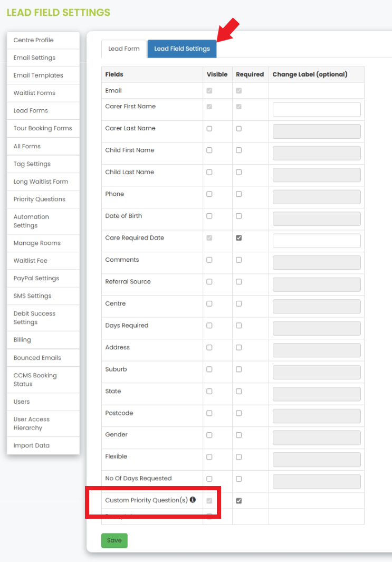Image resolution: width=392 pixels, height=562 pixels.
Task: Click the Change Label (optional) column header
Action: coord(310,74)
